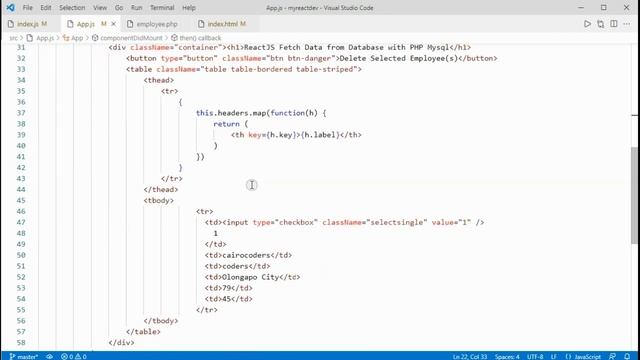This screenshot has height=360, width=640.
Task: Open the App class breadcrumb
Action: [77, 38]
